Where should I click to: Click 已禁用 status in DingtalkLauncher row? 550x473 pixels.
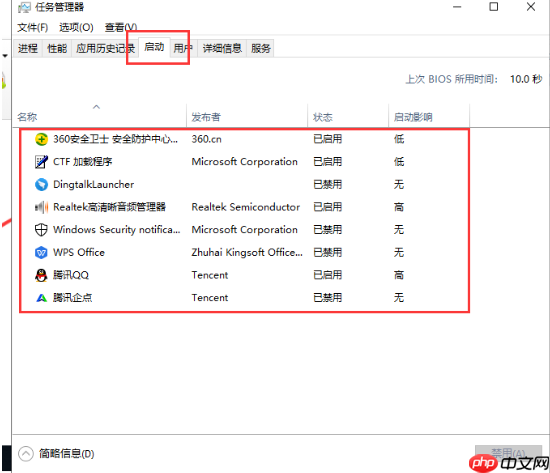tap(327, 185)
